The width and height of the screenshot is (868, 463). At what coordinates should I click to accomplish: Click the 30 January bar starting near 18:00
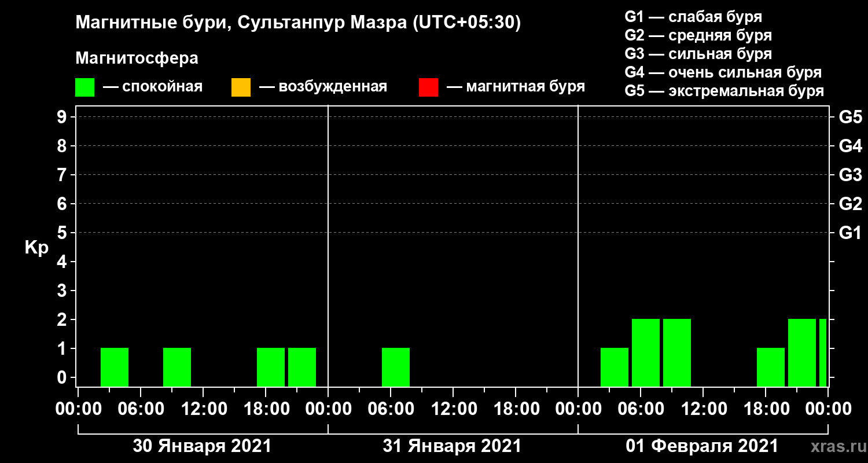271,367
